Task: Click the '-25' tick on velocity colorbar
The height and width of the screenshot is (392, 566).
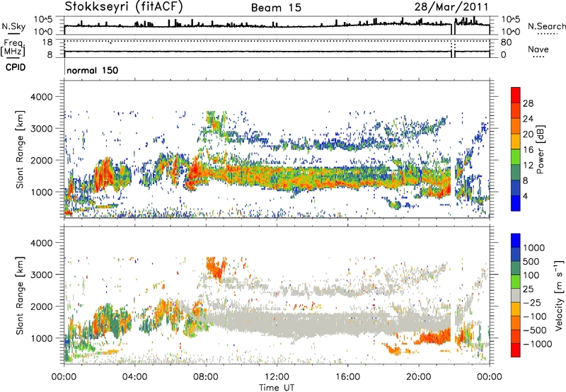Action: 531,302
